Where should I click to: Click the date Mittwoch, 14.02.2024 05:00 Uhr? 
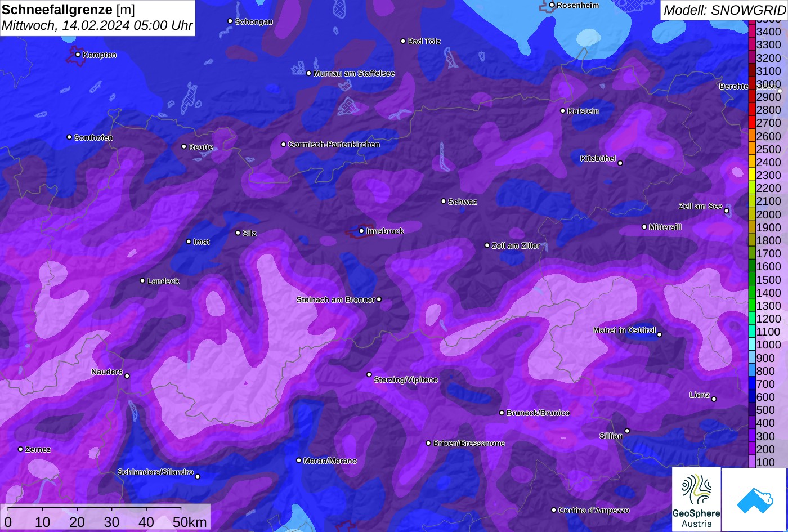point(97,25)
